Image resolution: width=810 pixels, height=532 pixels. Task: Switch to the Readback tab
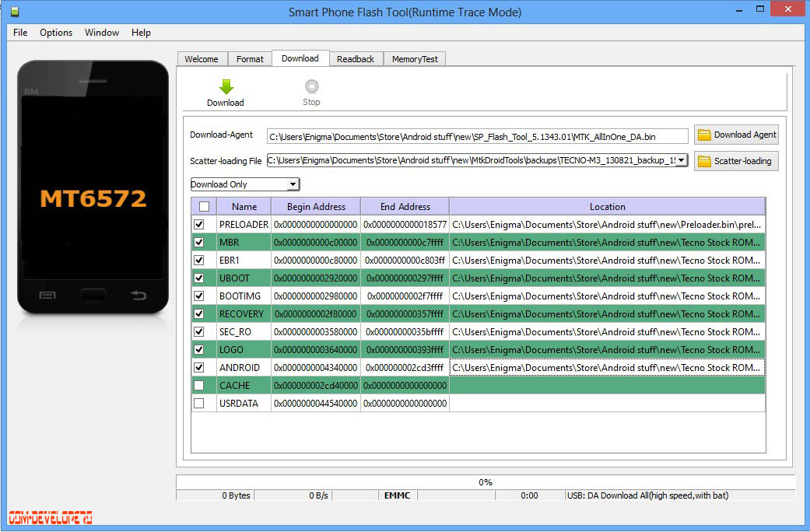(x=356, y=59)
